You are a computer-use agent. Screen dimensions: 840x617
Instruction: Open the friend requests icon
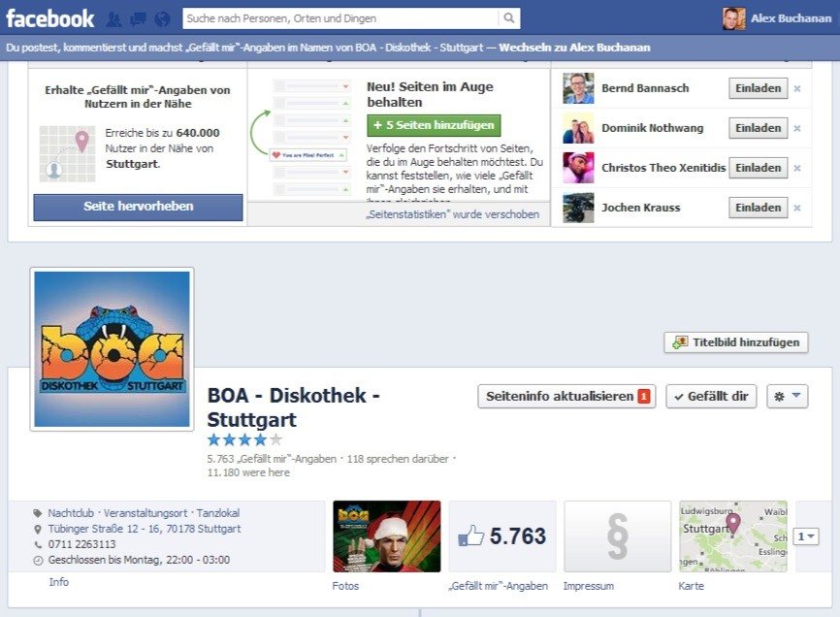113,17
